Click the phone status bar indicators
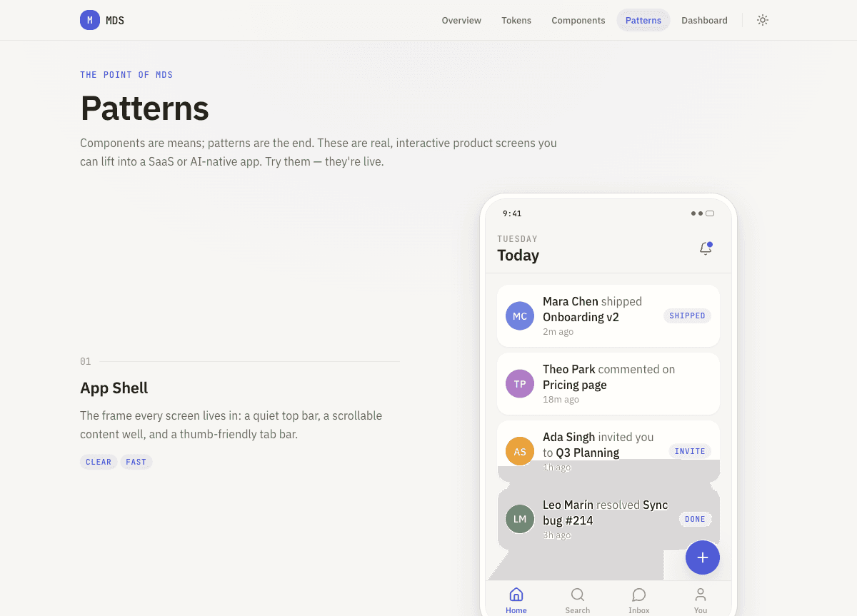This screenshot has width=857, height=616. (x=703, y=213)
